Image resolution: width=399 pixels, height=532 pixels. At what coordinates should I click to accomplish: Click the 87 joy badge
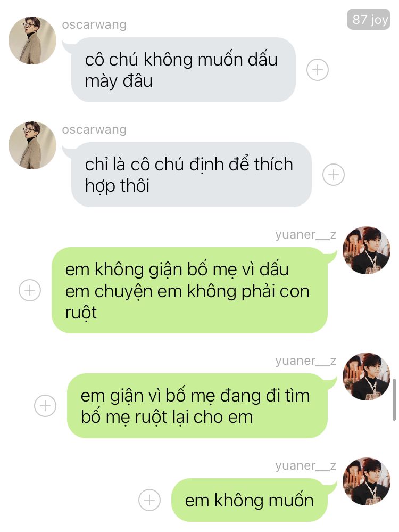tap(369, 19)
